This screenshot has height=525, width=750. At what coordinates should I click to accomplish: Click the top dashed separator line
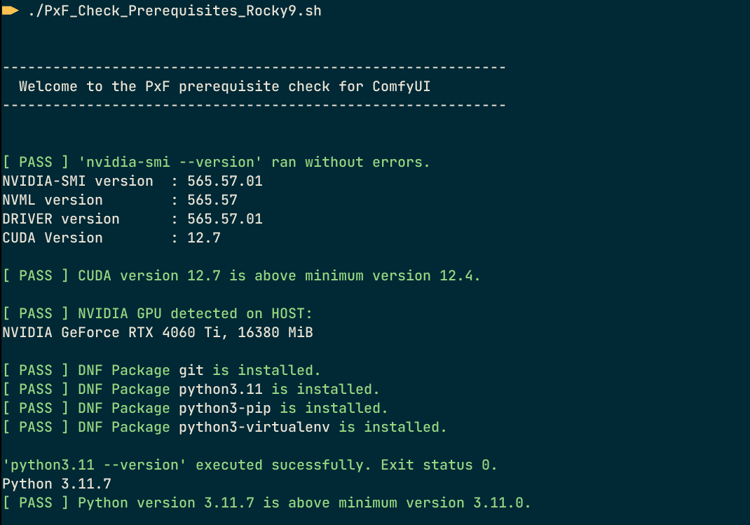click(x=254, y=67)
